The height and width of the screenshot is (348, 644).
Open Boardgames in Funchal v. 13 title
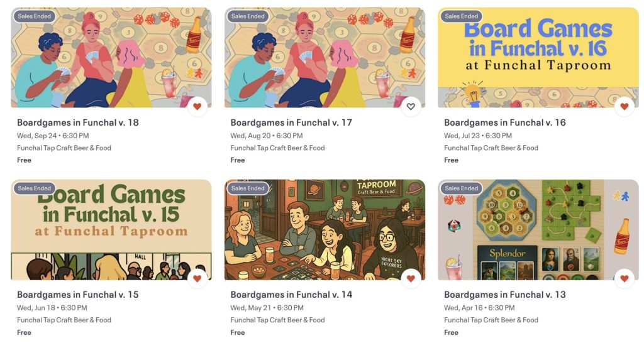505,295
